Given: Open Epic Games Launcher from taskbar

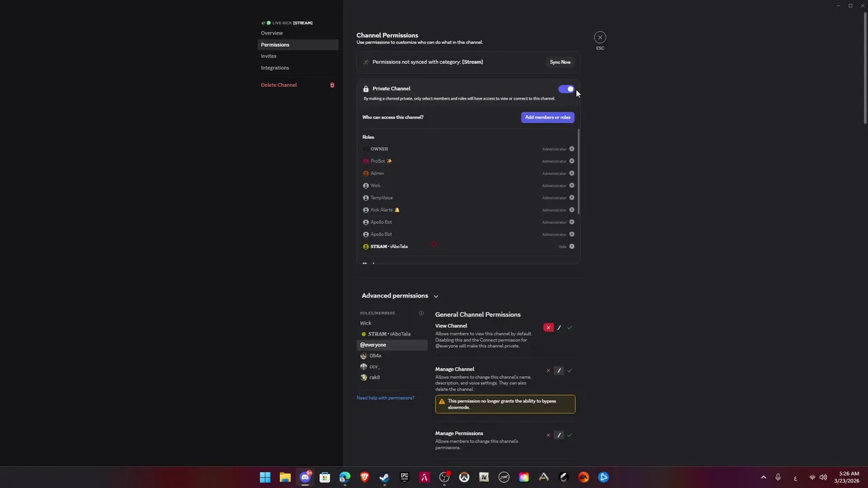Looking at the screenshot, I should coord(404,477).
